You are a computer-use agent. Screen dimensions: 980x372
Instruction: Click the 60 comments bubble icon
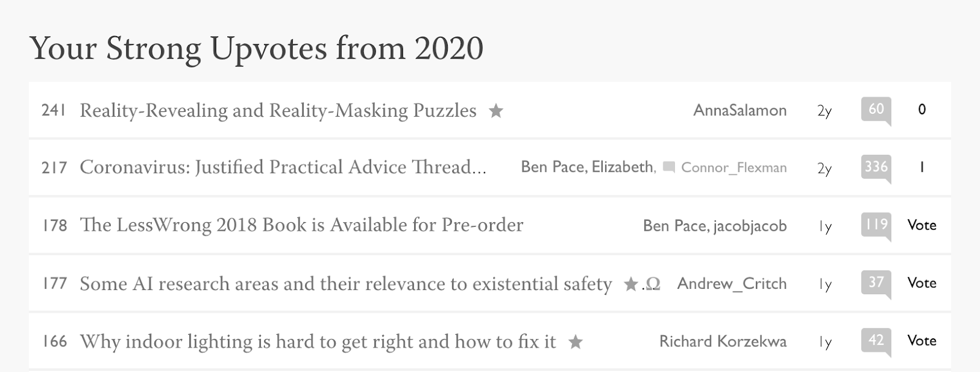876,111
